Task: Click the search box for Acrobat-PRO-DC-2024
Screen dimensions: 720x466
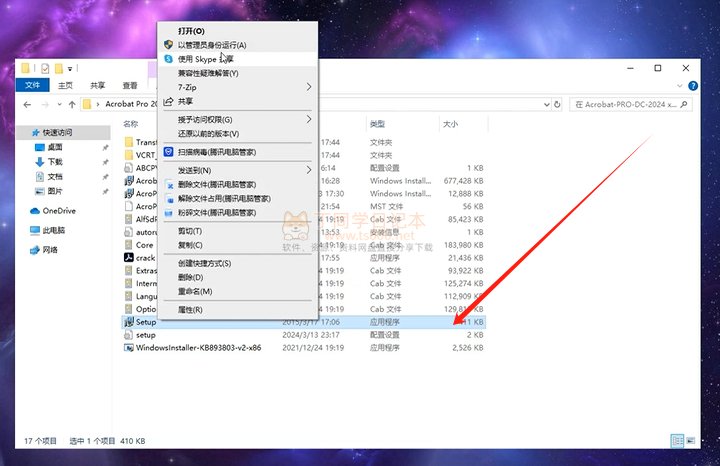Action: (x=630, y=105)
